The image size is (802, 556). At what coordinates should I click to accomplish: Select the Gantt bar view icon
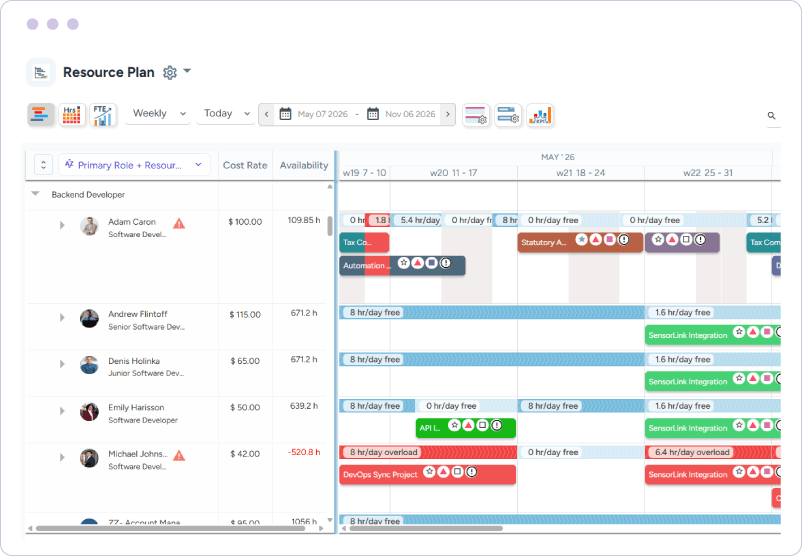40,115
